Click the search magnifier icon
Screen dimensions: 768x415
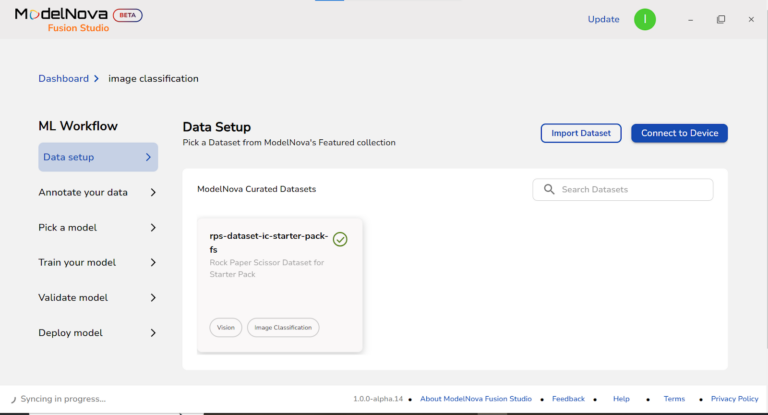(549, 189)
